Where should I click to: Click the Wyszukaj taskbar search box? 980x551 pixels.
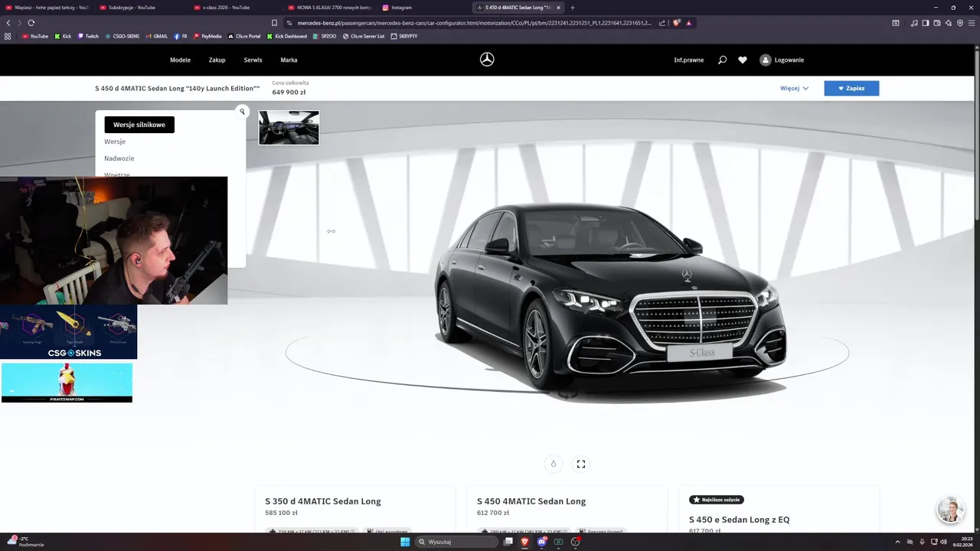click(x=457, y=542)
